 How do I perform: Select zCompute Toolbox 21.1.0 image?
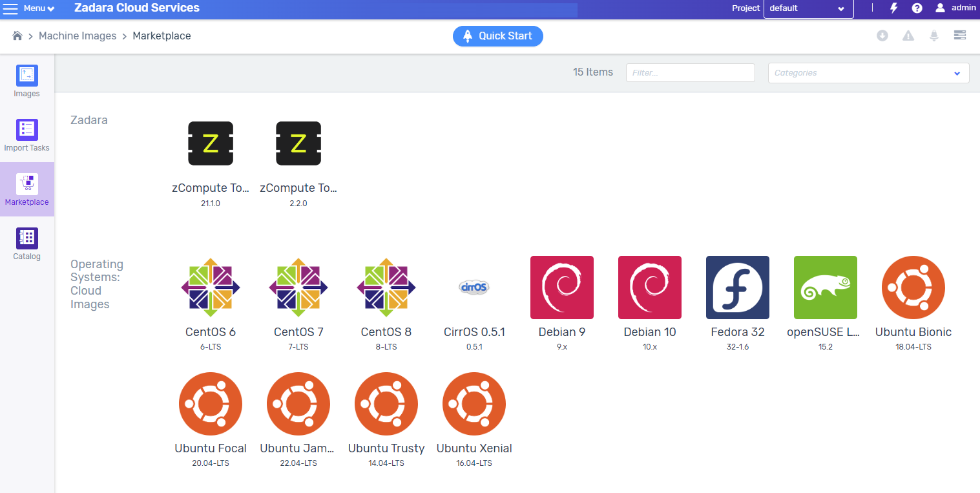pyautogui.click(x=211, y=143)
